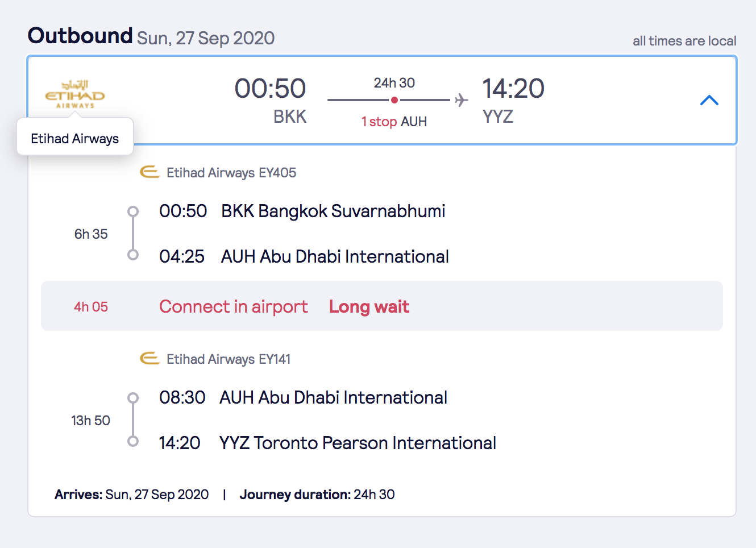
Task: Click the 00:50 BKK departure time in header
Action: [x=271, y=101]
